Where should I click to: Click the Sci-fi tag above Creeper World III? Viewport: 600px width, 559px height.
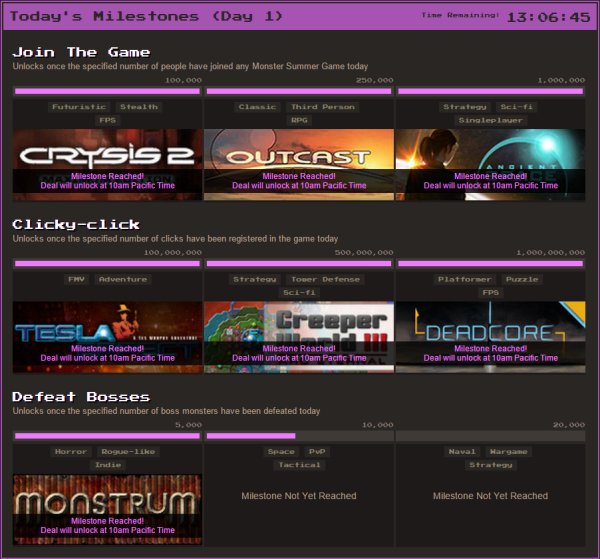(x=299, y=293)
